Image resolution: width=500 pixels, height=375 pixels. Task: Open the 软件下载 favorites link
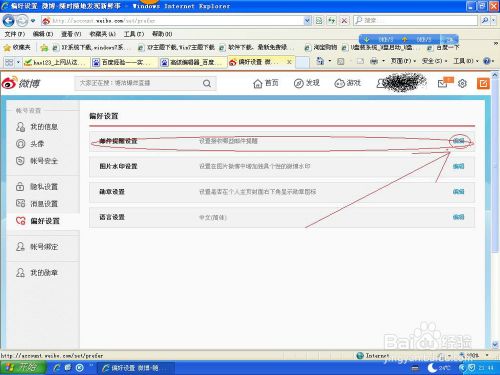point(257,48)
